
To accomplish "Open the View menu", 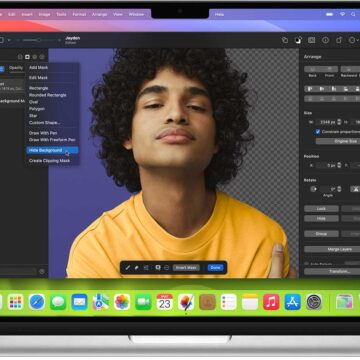I will [118, 14].
